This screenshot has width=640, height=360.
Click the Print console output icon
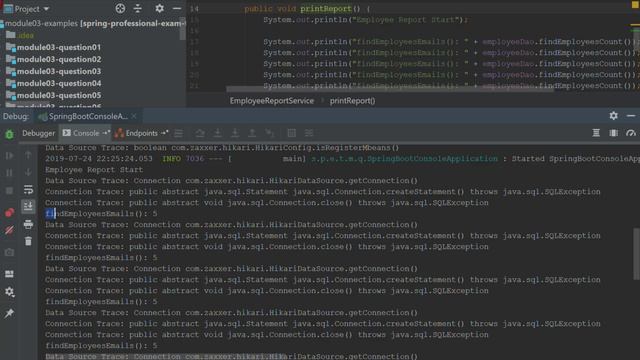[28, 224]
